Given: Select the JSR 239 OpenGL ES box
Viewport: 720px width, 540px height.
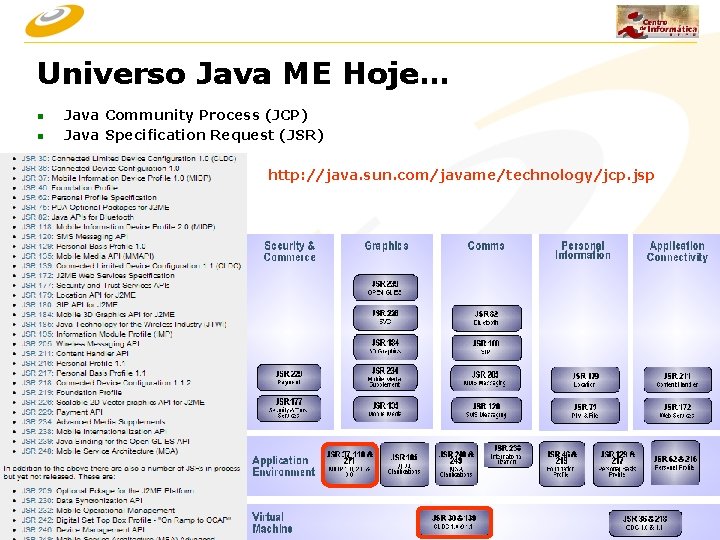Looking at the screenshot, I should [x=385, y=287].
